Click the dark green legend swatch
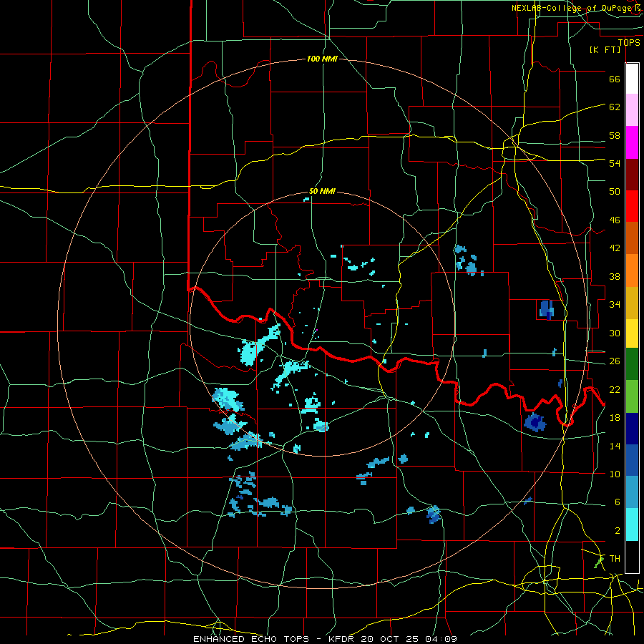Image resolution: width=644 pixels, height=644 pixels. 632,364
